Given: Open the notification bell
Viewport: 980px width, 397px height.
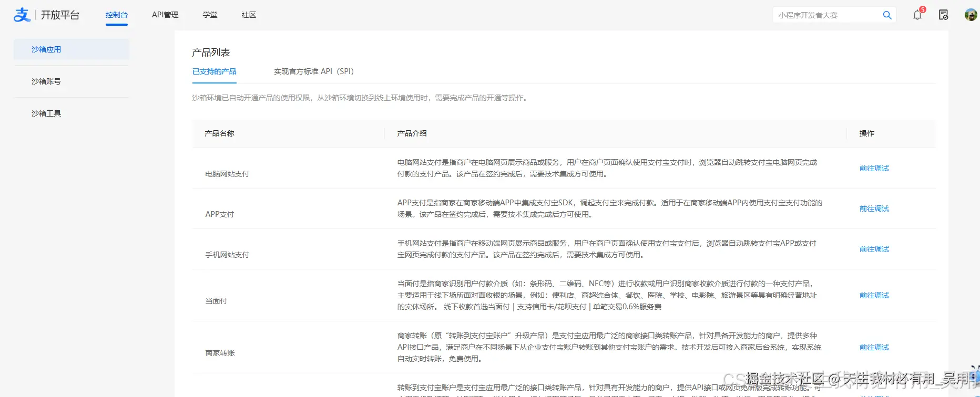Looking at the screenshot, I should (917, 15).
